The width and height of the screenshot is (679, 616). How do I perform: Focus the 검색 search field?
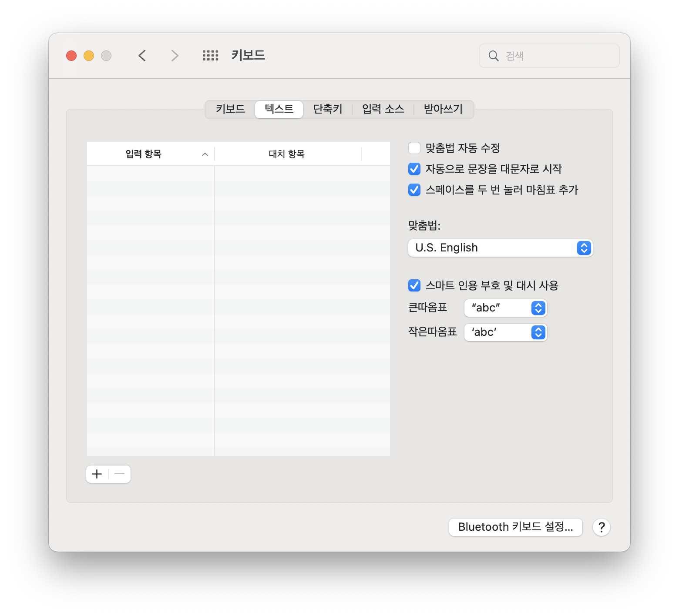coord(549,56)
